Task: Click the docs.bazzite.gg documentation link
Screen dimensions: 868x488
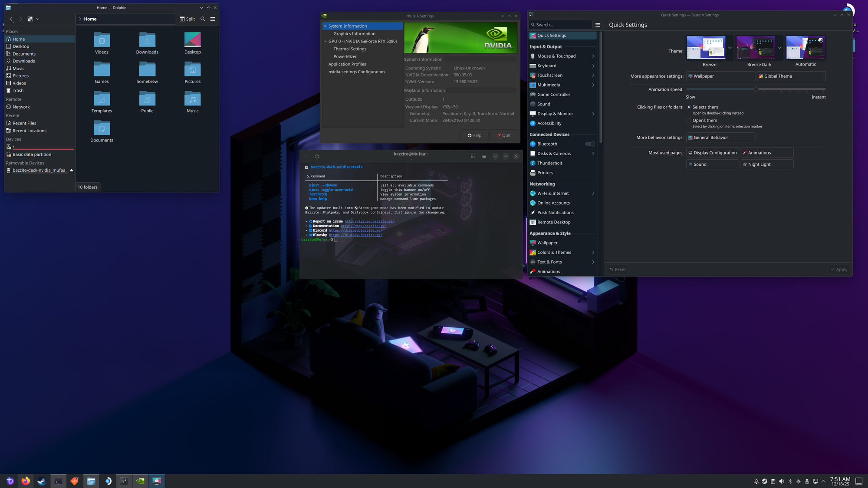Action: click(363, 226)
